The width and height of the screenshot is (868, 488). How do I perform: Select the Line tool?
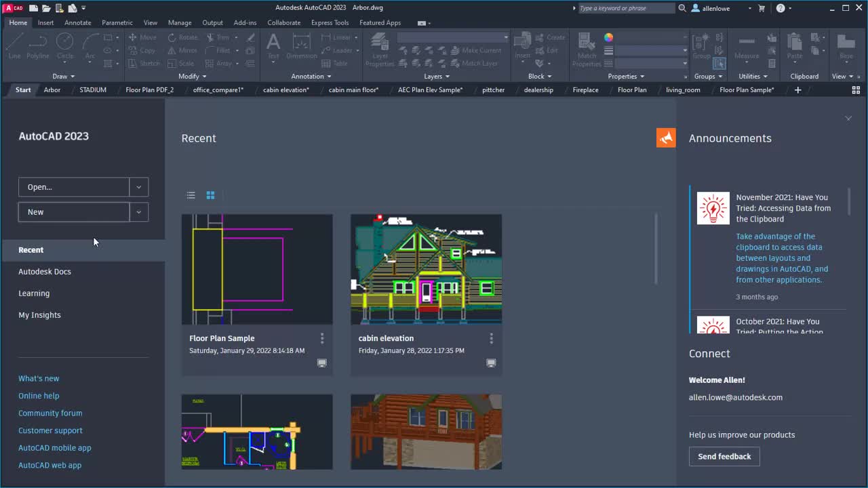tap(14, 47)
